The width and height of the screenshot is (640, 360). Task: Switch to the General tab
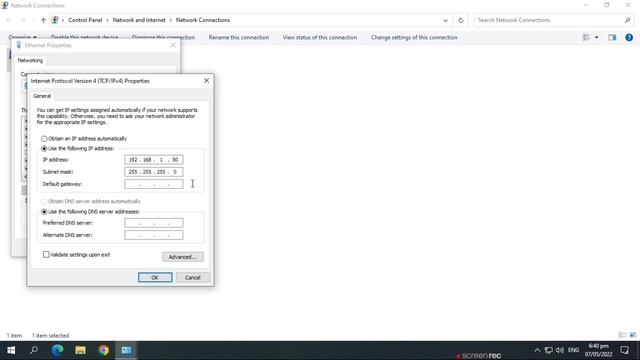click(42, 96)
